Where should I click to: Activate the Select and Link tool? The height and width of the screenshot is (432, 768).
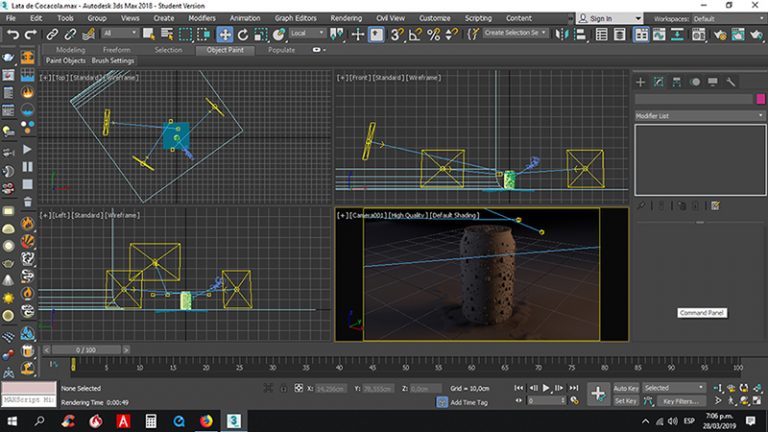52,34
